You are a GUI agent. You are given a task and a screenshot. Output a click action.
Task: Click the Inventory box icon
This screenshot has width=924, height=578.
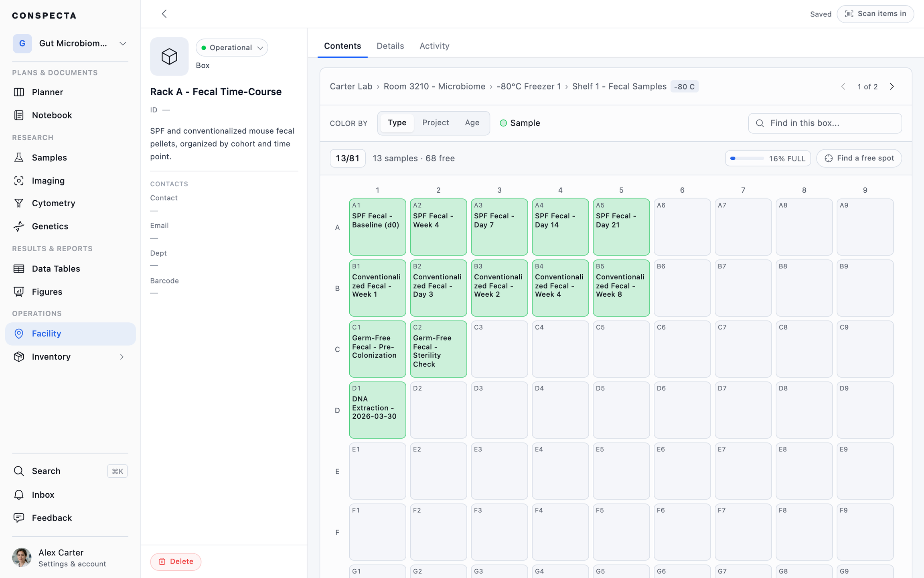click(19, 357)
